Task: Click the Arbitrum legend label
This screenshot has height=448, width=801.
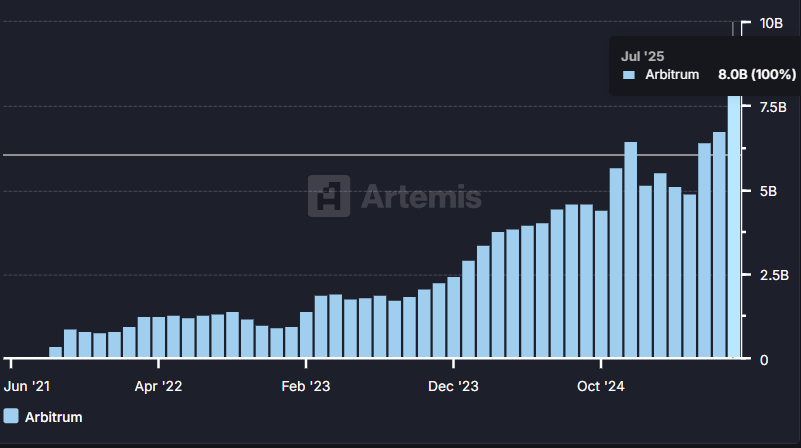Action: 54,417
